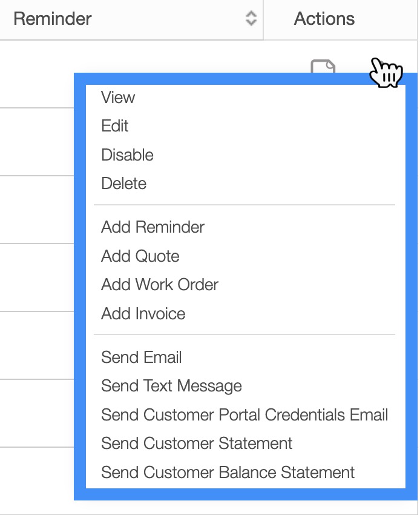Open the actions menu trigger under the cursor
420x515 pixels.
385,72
